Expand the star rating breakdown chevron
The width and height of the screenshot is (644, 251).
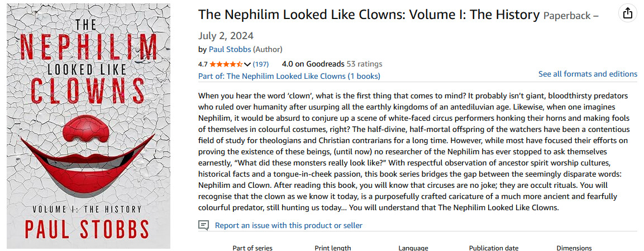(247, 64)
